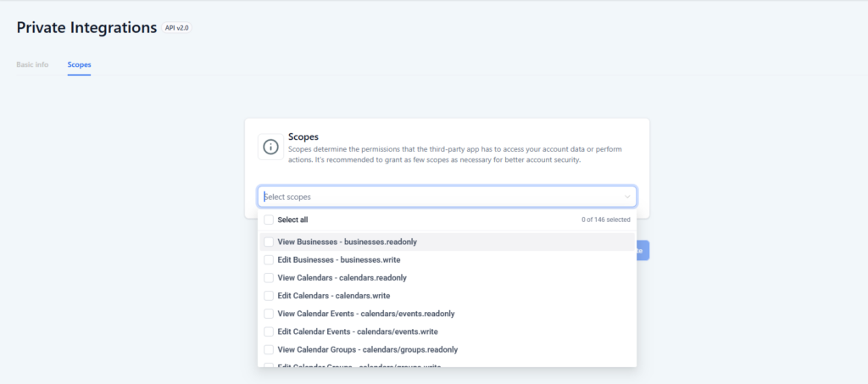This screenshot has height=384, width=868.
Task: Click the info icon beside Scopes heading
Action: [x=270, y=147]
